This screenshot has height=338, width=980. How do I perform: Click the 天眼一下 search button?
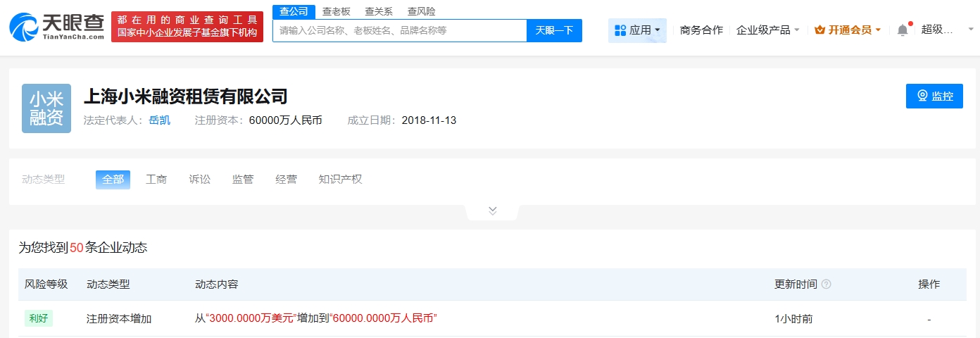click(554, 30)
